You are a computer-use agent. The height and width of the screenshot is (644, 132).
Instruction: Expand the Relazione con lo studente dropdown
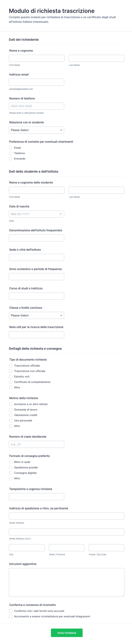coord(36,130)
